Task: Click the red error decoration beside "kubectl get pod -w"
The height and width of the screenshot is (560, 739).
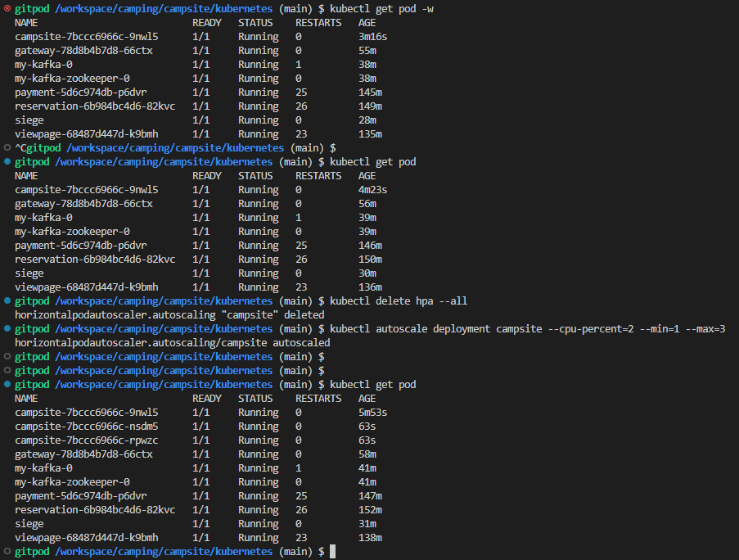Action: tap(6, 8)
